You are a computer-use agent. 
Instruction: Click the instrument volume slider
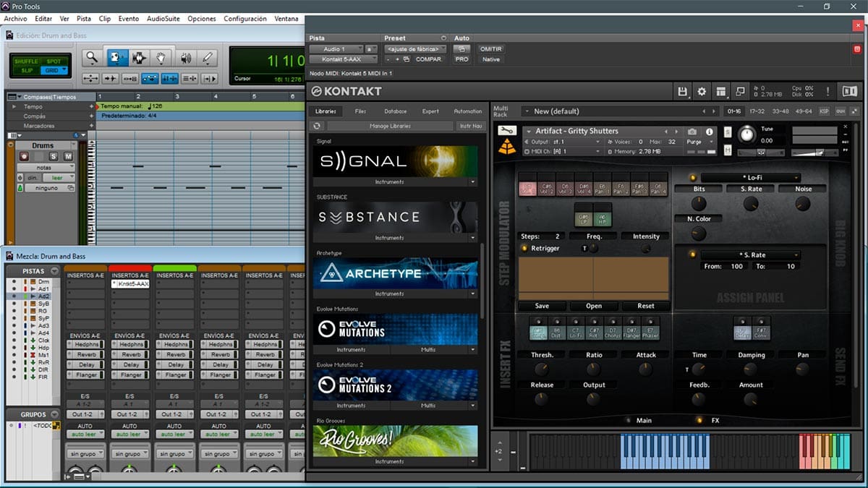(x=814, y=153)
